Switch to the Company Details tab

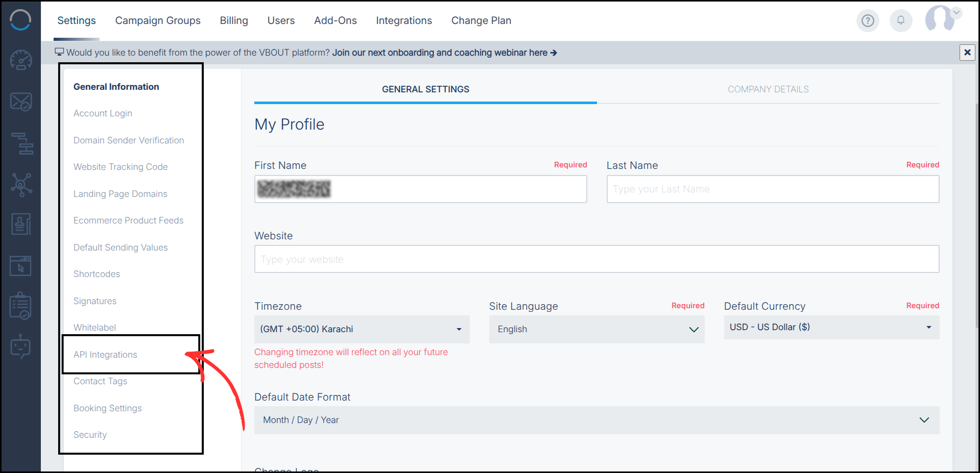coord(768,89)
